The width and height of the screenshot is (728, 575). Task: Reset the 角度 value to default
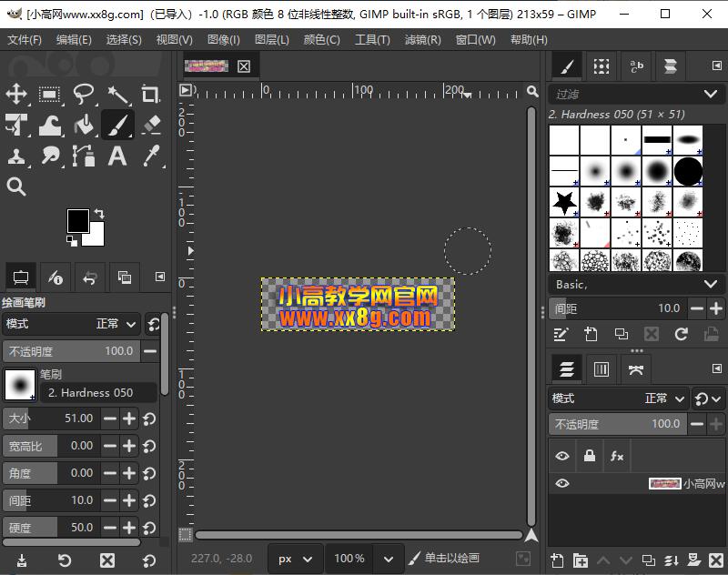pos(149,473)
